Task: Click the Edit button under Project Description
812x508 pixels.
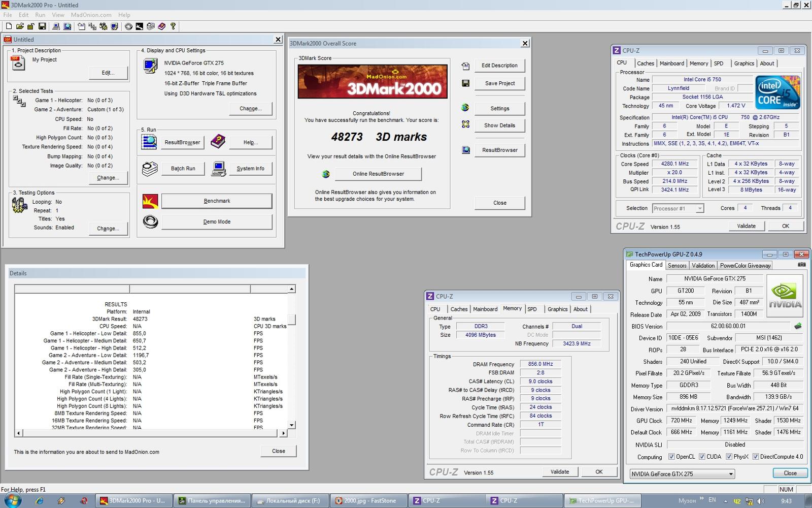Action: (108, 73)
